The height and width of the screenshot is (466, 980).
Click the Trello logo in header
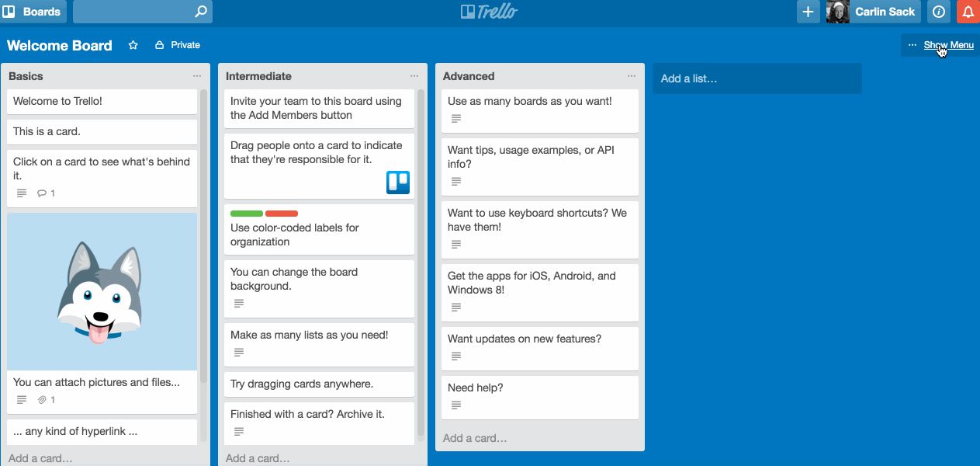(x=489, y=12)
